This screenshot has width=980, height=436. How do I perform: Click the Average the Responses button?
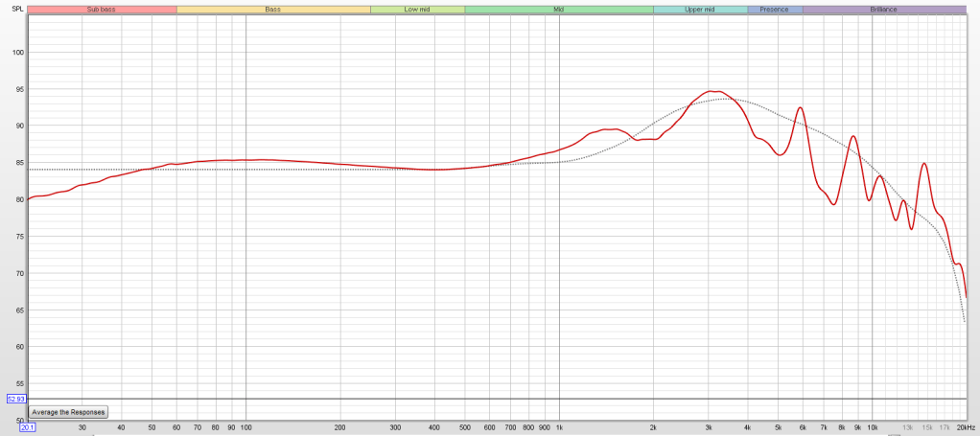pos(69,412)
